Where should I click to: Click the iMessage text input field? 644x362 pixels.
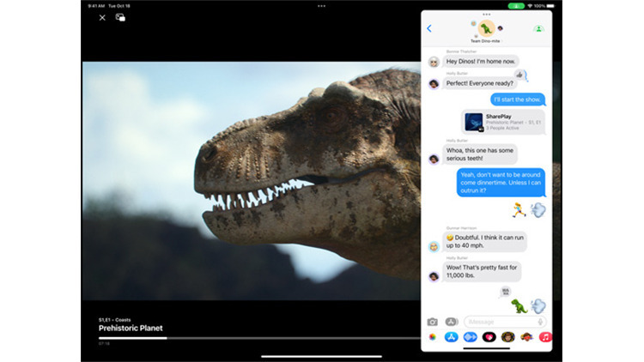tap(501, 322)
